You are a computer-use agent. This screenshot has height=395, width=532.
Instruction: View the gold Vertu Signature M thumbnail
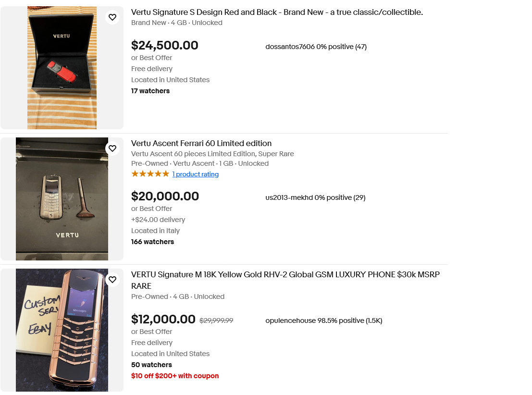[62, 330]
